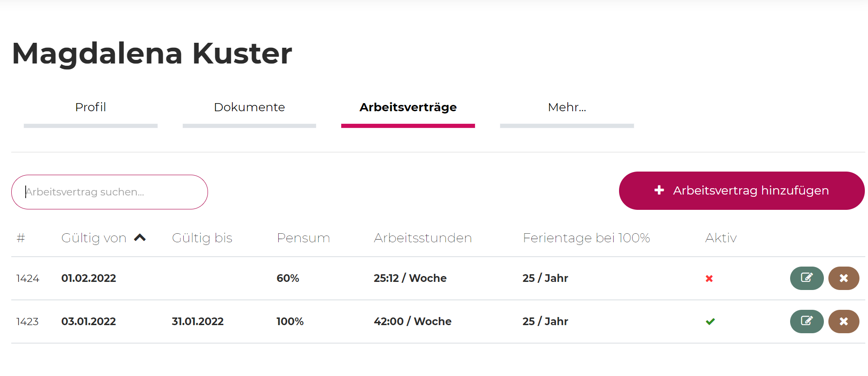Toggle sort arrow next to Gültig von
The width and height of the screenshot is (868, 376).
tap(140, 238)
